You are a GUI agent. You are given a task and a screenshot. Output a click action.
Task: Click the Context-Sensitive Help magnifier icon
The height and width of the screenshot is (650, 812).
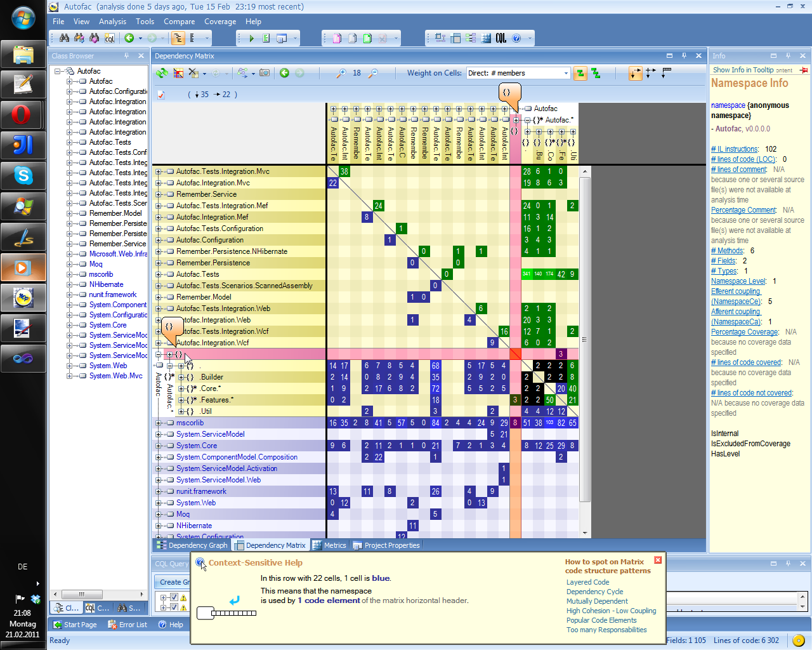[200, 563]
